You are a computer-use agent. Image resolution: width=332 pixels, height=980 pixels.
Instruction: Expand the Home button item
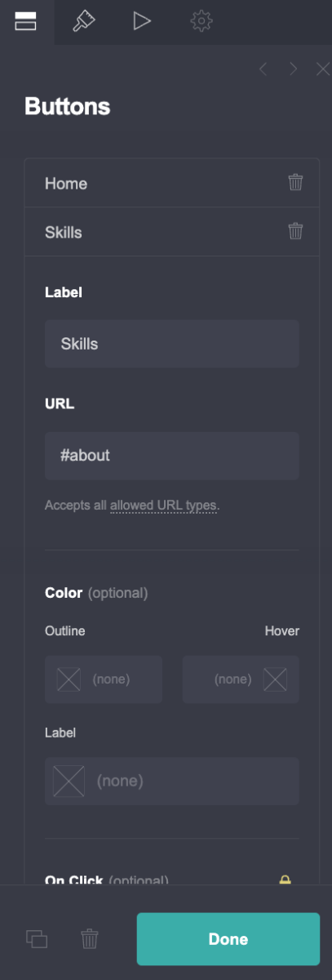(x=157, y=183)
